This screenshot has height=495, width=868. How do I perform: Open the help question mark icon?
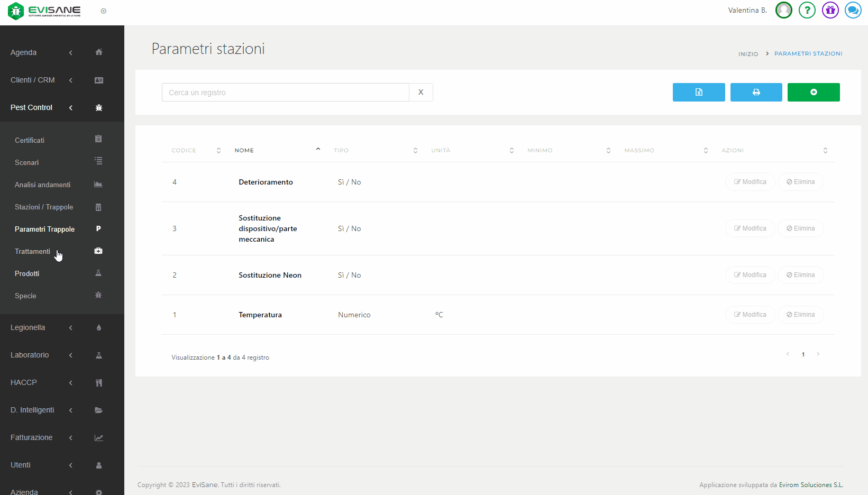tap(807, 10)
